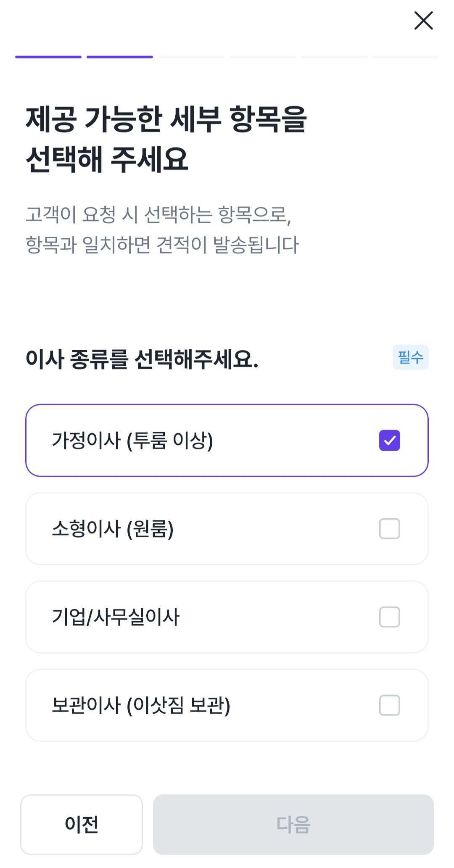454x868 pixels.
Task: Click the 제공 가능한 세부 항목을 title
Action: click(x=166, y=119)
